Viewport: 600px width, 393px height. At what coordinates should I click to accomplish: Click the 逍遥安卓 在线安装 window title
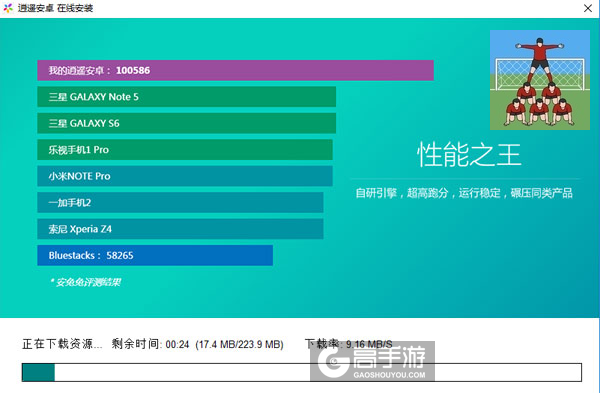click(x=55, y=8)
